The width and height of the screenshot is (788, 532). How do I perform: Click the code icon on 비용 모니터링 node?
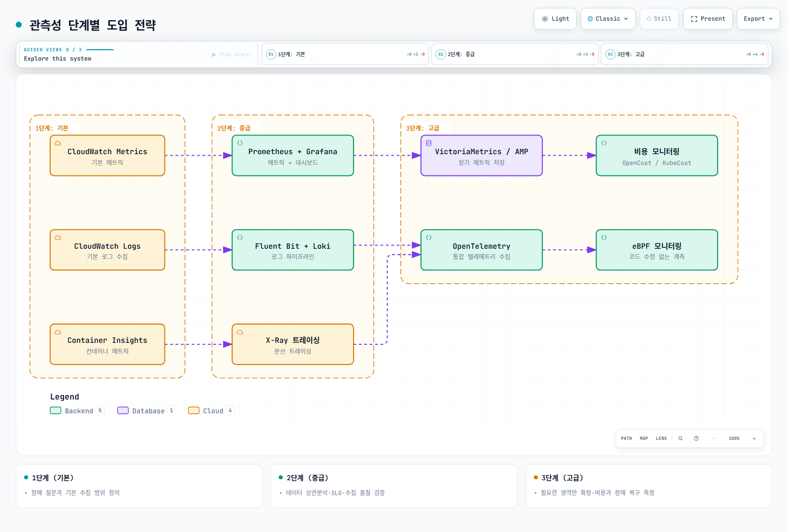tap(604, 143)
